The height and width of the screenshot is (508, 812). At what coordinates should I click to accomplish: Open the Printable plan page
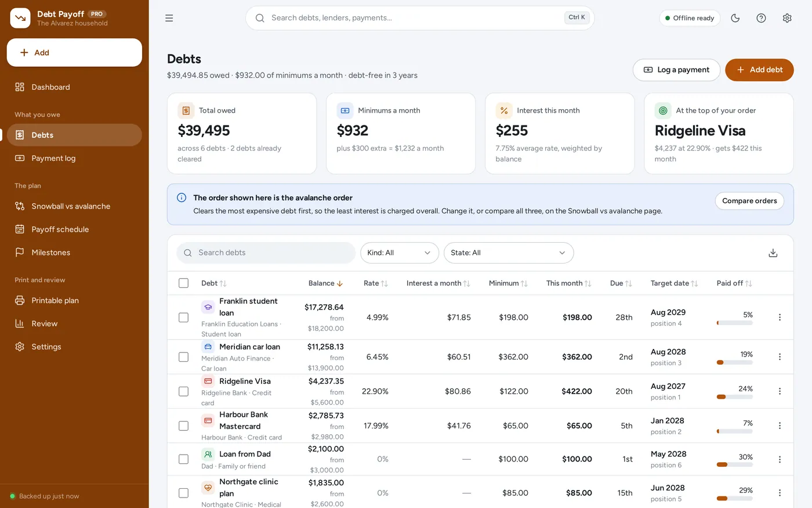(x=74, y=300)
